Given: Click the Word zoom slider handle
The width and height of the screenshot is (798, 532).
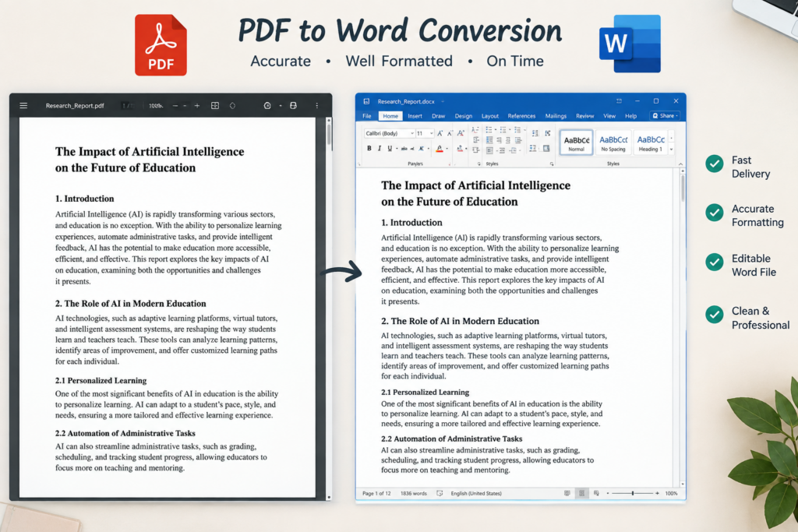Looking at the screenshot, I should [633, 493].
